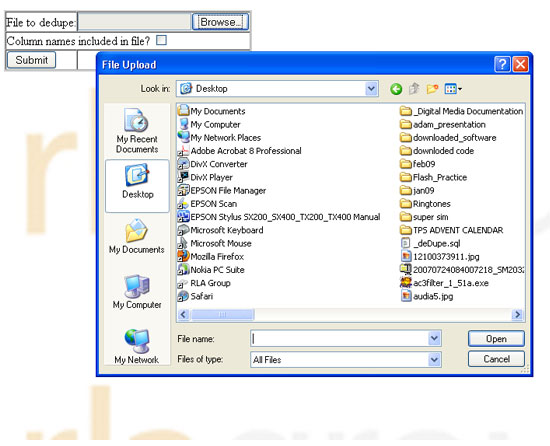550x446 pixels.
Task: Open the Views menu icon
Action: (x=453, y=89)
